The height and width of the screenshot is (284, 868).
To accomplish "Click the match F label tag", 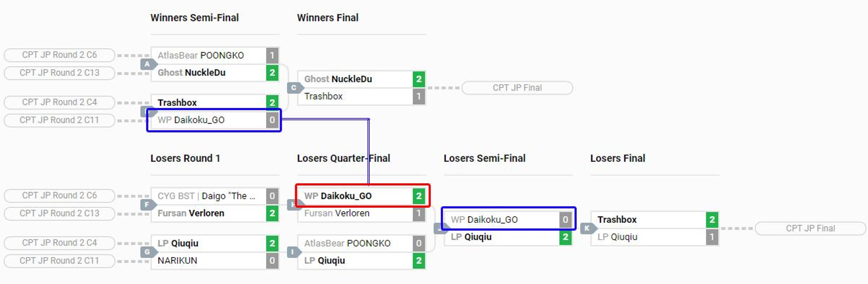I will click(x=148, y=205).
